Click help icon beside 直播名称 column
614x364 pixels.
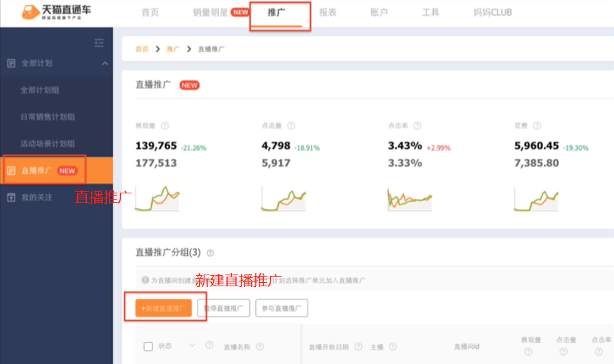260,347
